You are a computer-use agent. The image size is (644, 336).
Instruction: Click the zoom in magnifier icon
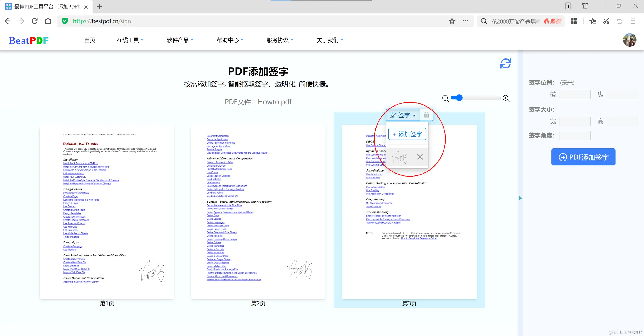(x=506, y=98)
